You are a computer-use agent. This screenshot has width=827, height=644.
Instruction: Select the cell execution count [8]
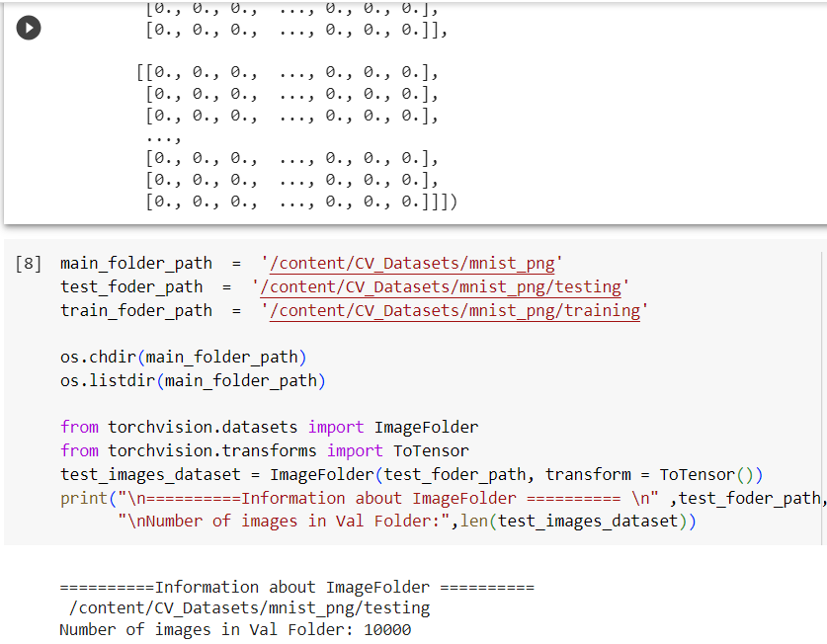click(29, 263)
